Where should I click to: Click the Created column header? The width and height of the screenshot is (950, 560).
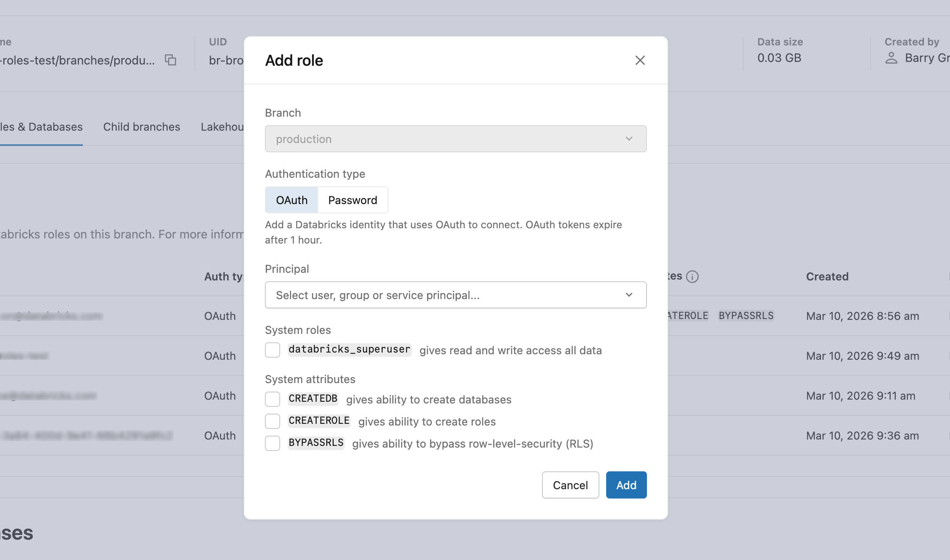(x=827, y=276)
